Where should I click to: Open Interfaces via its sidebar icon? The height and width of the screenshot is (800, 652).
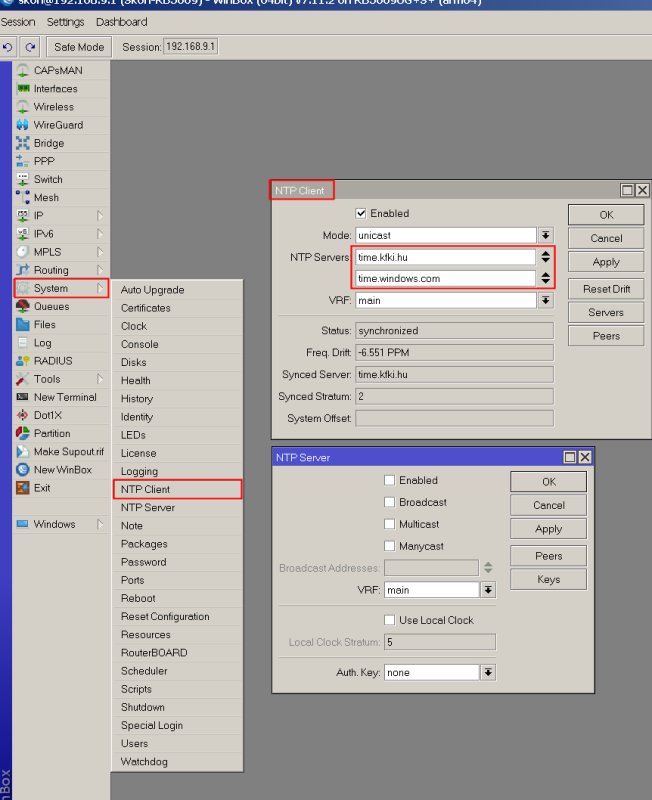coord(23,89)
